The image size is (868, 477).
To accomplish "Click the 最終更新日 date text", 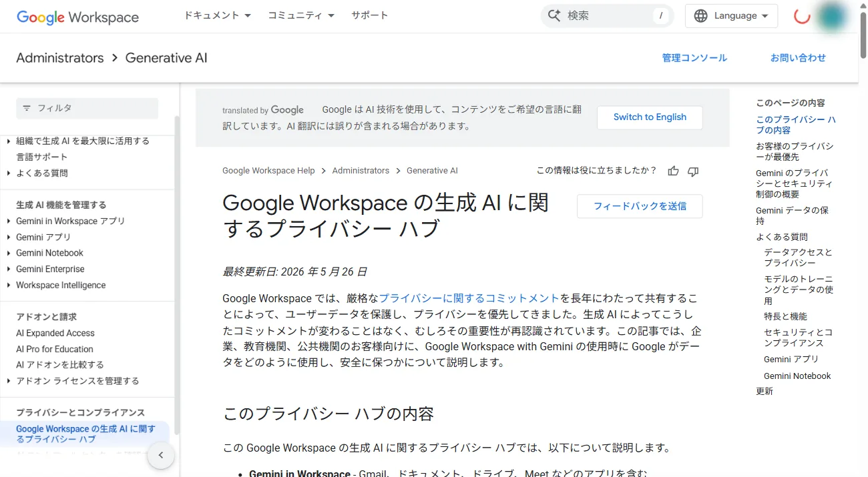I will click(294, 272).
